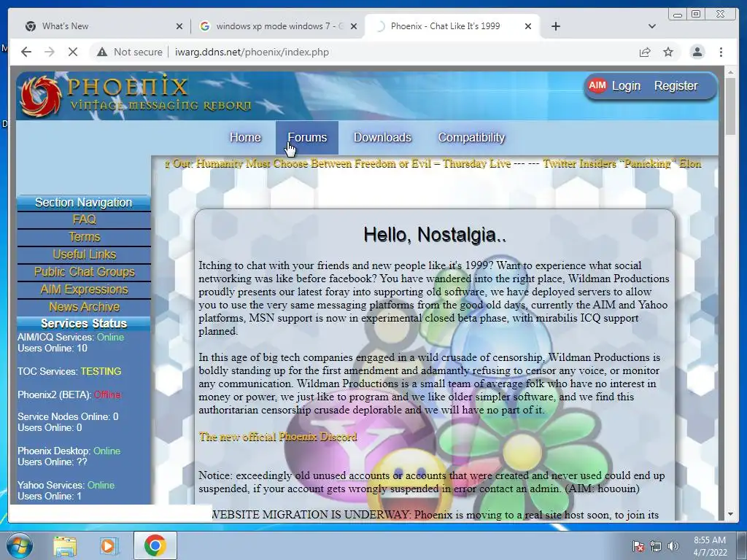
Task: Click the volume speaker tray icon
Action: (x=673, y=546)
